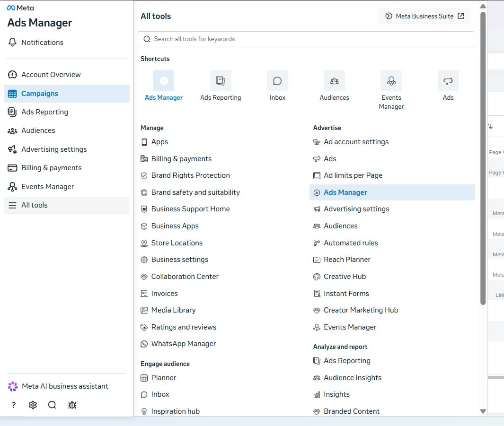Viewport: 504px width, 426px height.
Task: Open Store Locations tool
Action: pos(172,243)
